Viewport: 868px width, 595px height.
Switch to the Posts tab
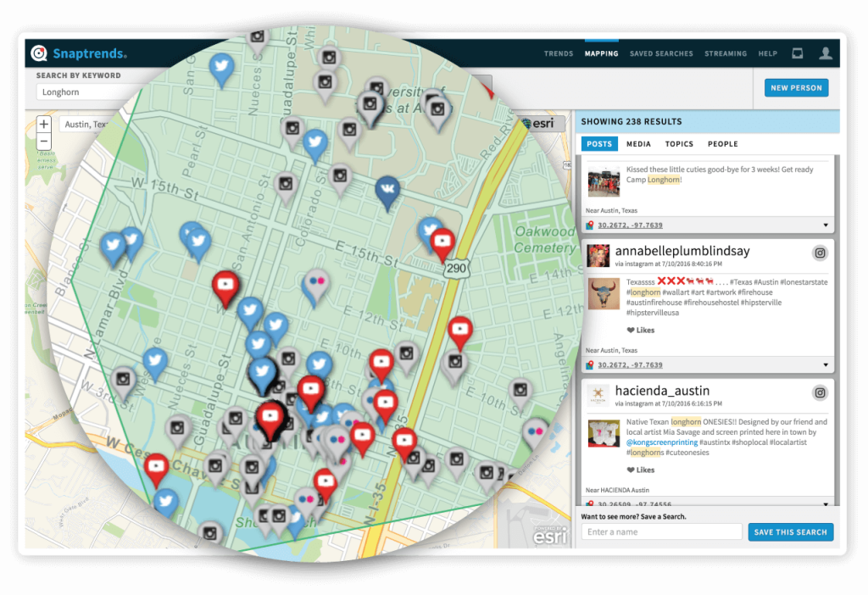click(x=599, y=144)
